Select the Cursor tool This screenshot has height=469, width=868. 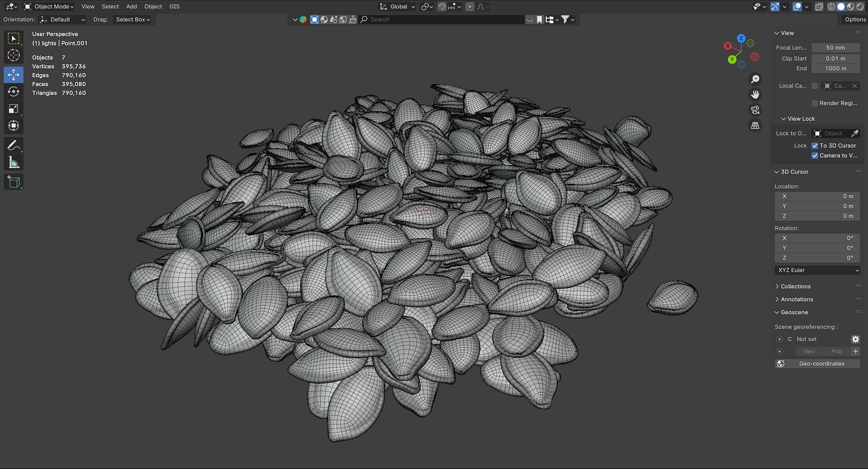click(x=13, y=56)
